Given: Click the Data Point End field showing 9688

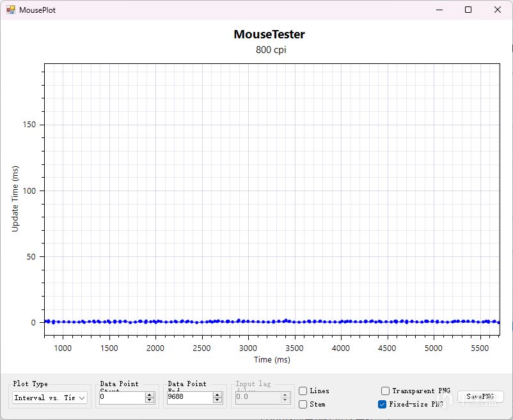Looking at the screenshot, I should 190,398.
